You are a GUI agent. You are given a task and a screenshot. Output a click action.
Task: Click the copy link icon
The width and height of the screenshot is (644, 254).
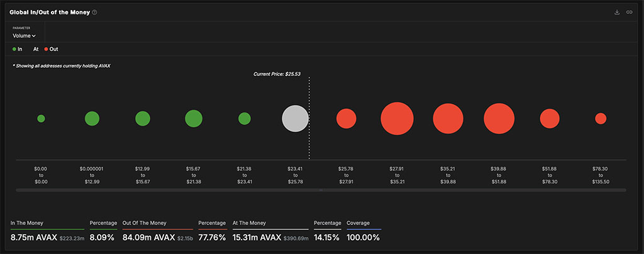[x=629, y=13]
